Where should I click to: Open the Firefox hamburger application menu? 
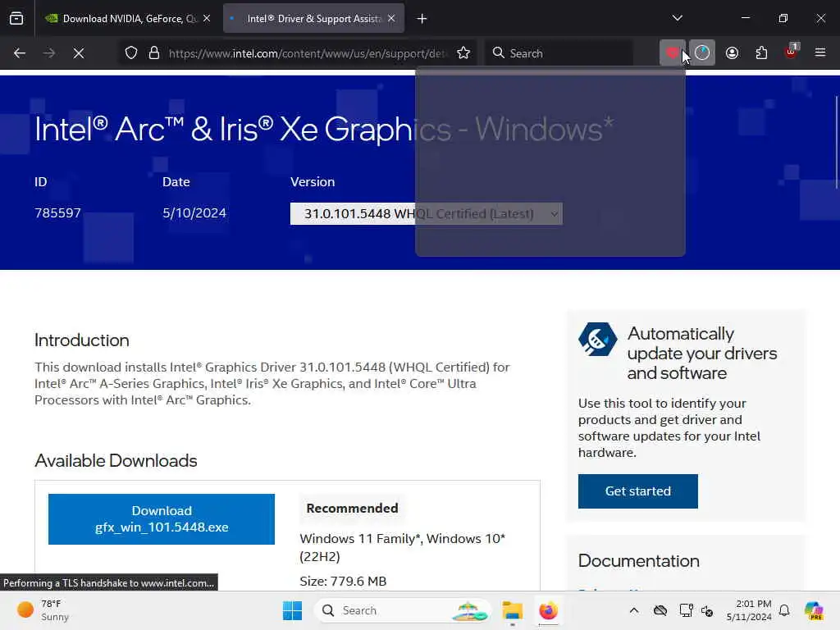pyautogui.click(x=820, y=53)
